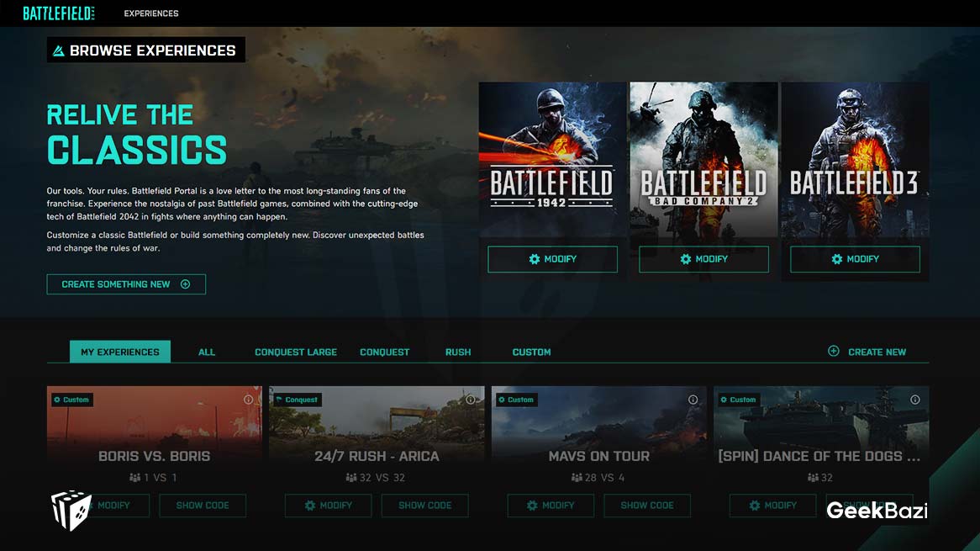Image resolution: width=980 pixels, height=551 pixels.
Task: Click the "1 VS 1" player count
Action: [154, 478]
